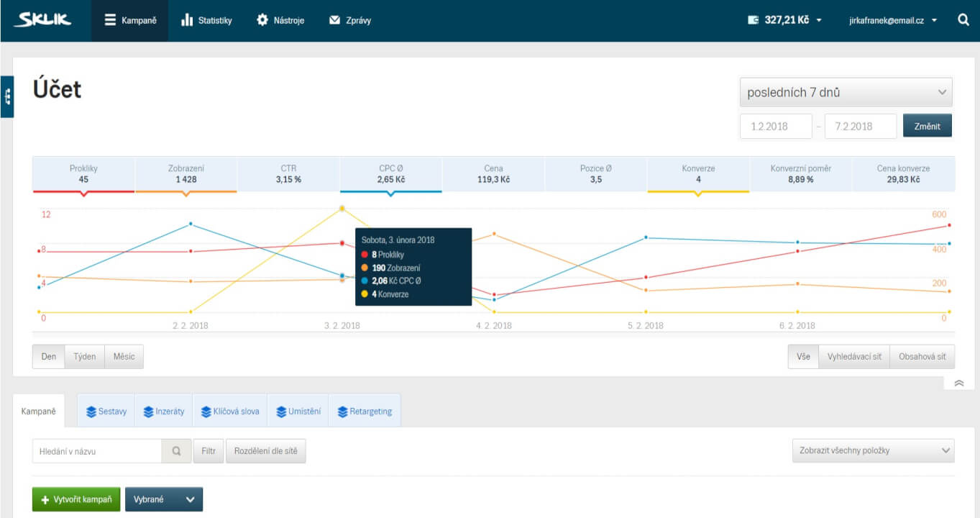Open Nástroje tools menu
This screenshot has width=980, height=518.
[280, 20]
